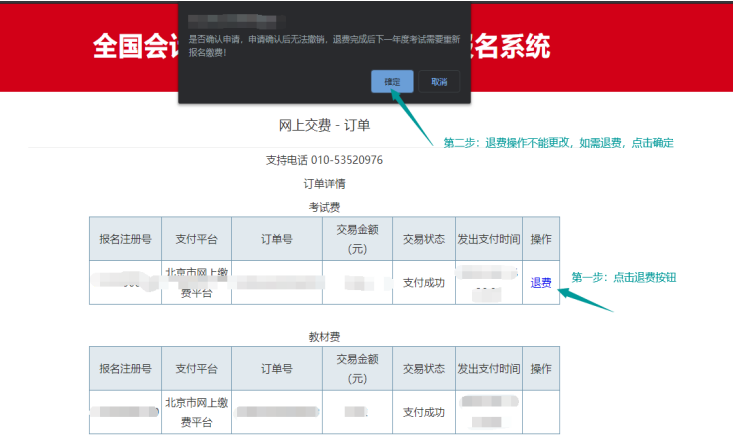This screenshot has width=733, height=442.
Task: Click 支付成功 status in the 考试费 row
Action: click(x=423, y=283)
